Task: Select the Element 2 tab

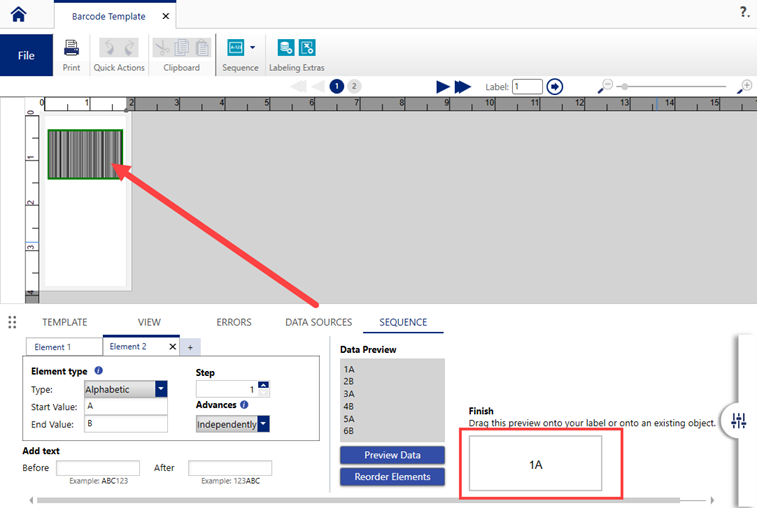Action: click(128, 346)
